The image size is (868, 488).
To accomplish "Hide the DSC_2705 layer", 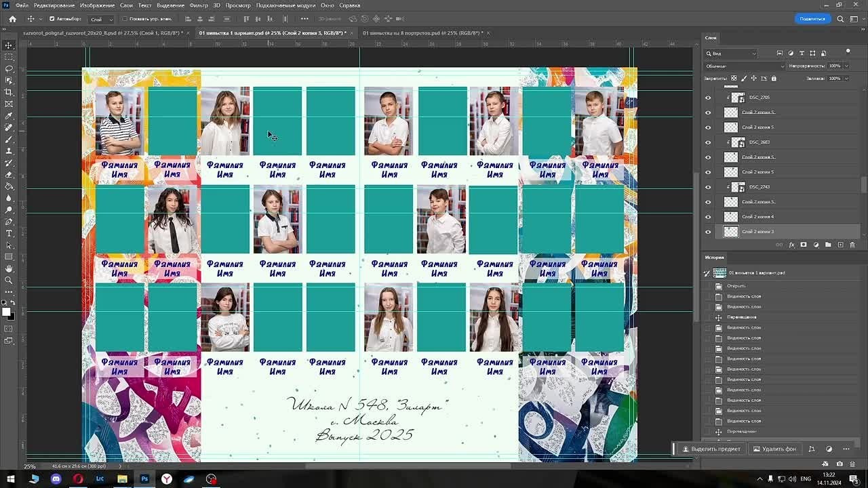I will click(x=708, y=98).
